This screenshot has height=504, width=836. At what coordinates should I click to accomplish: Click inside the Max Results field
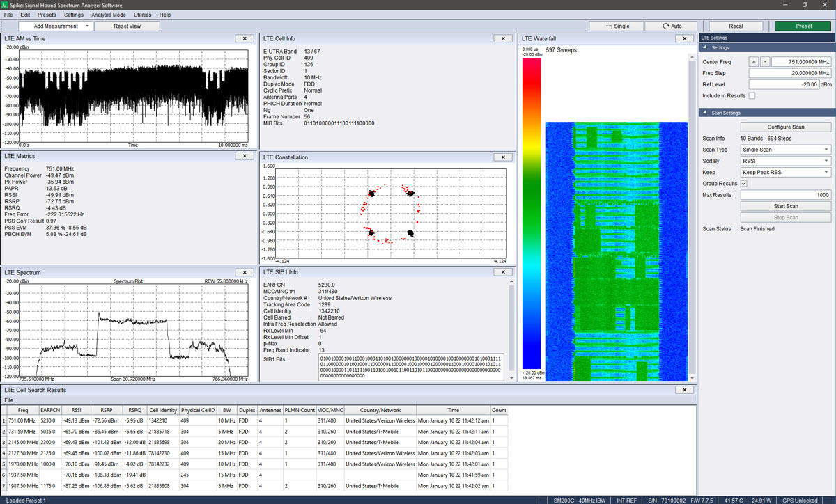[785, 194]
